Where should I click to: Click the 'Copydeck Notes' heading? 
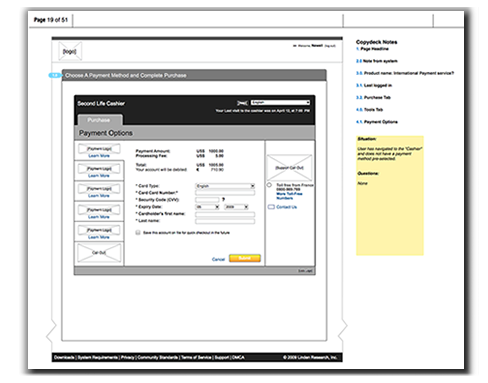[x=376, y=42]
